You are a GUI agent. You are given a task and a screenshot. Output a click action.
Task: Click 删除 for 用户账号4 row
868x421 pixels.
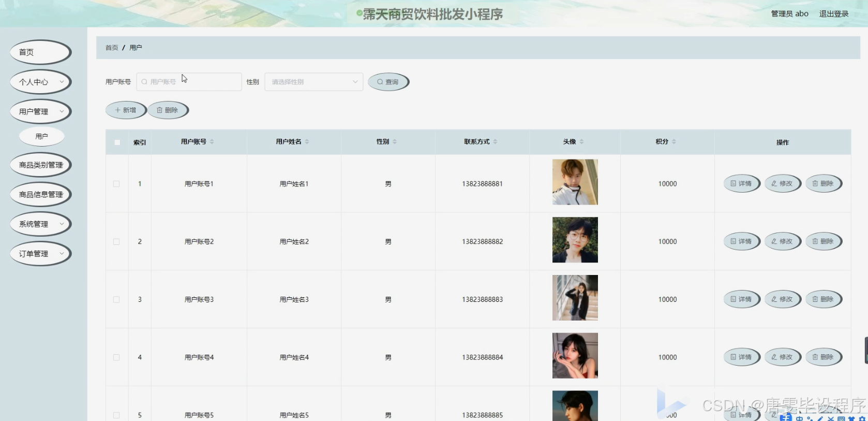point(823,357)
